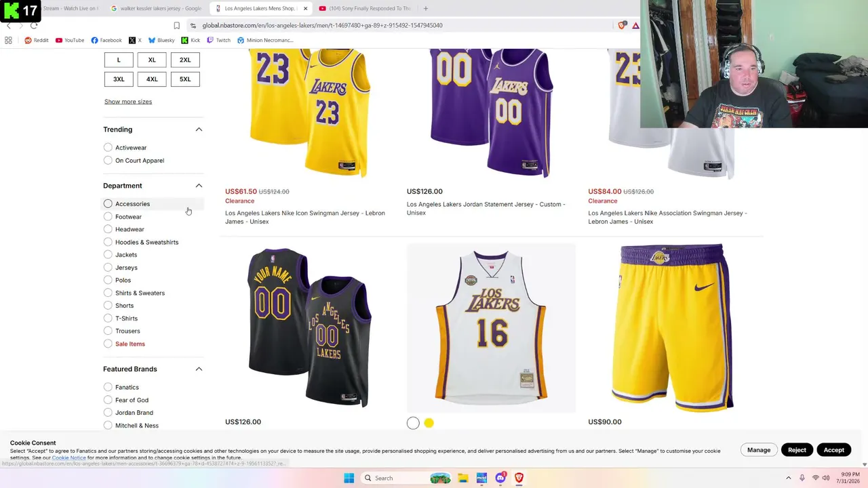Show hidden system tray icons
Screen dimensions: 868x488
(x=788, y=478)
